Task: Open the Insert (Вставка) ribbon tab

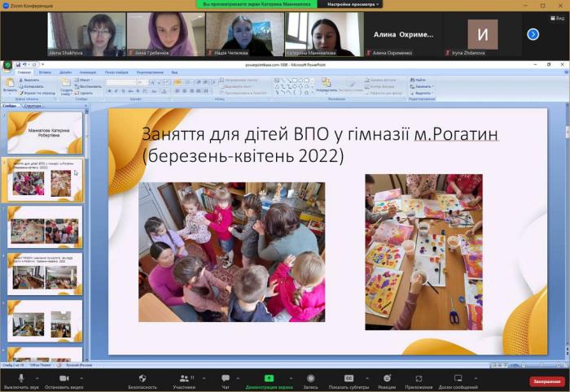Action: 45,72
